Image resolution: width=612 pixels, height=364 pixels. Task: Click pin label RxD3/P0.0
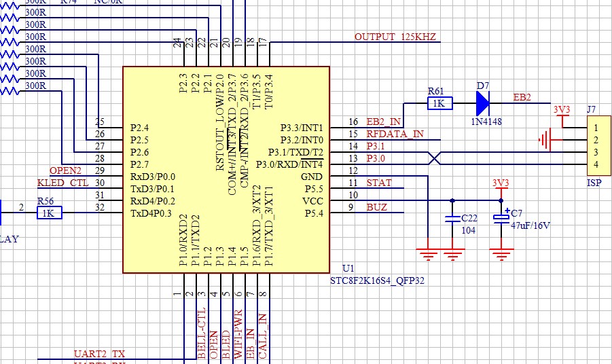(x=153, y=177)
